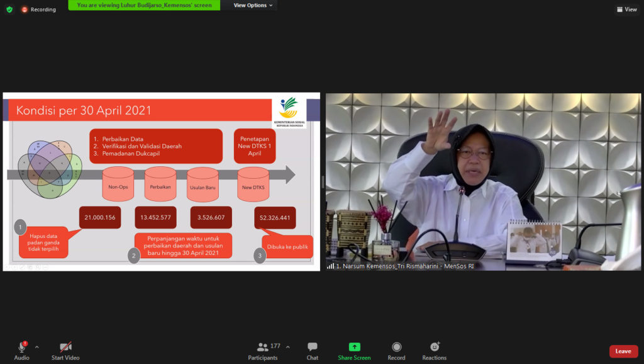The height and width of the screenshot is (364, 644).
Task: Leave the meeting with red button
Action: tap(623, 351)
